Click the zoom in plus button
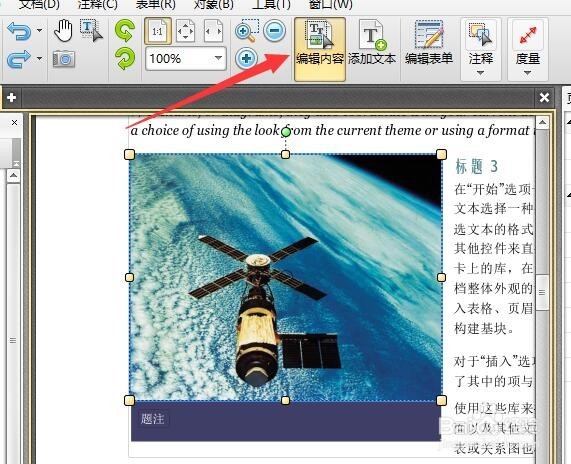571x464 pixels. (246, 58)
